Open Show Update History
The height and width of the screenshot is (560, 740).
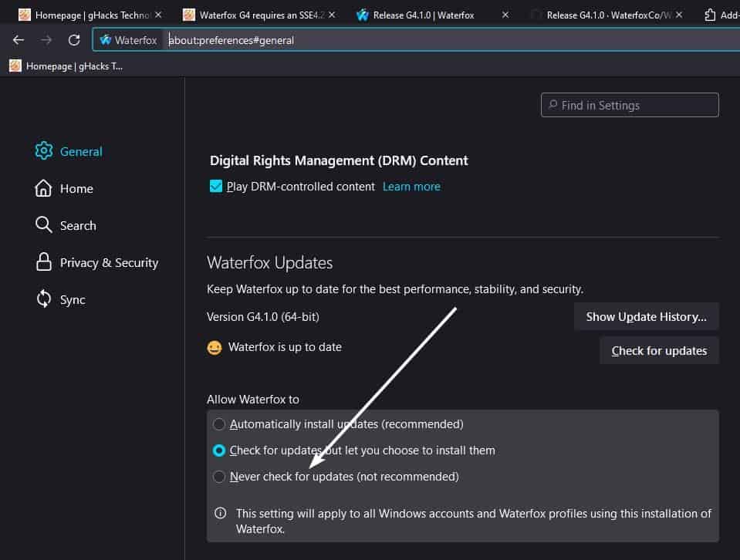click(x=647, y=316)
